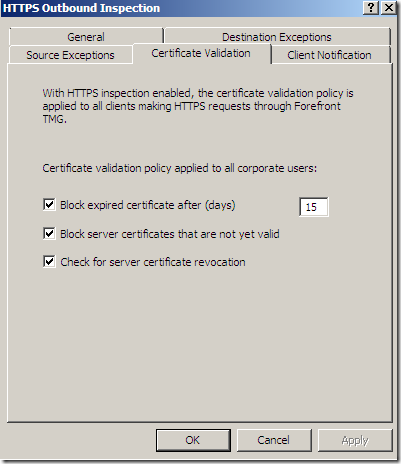This screenshot has width=401, height=464.
Task: Click the Cancel button
Action: [274, 440]
